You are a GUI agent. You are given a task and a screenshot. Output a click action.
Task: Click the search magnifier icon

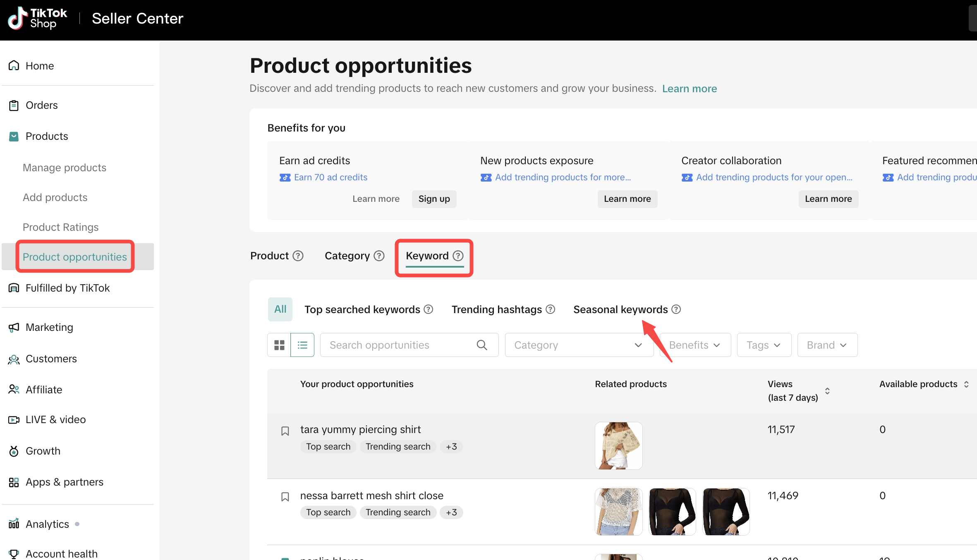coord(482,345)
